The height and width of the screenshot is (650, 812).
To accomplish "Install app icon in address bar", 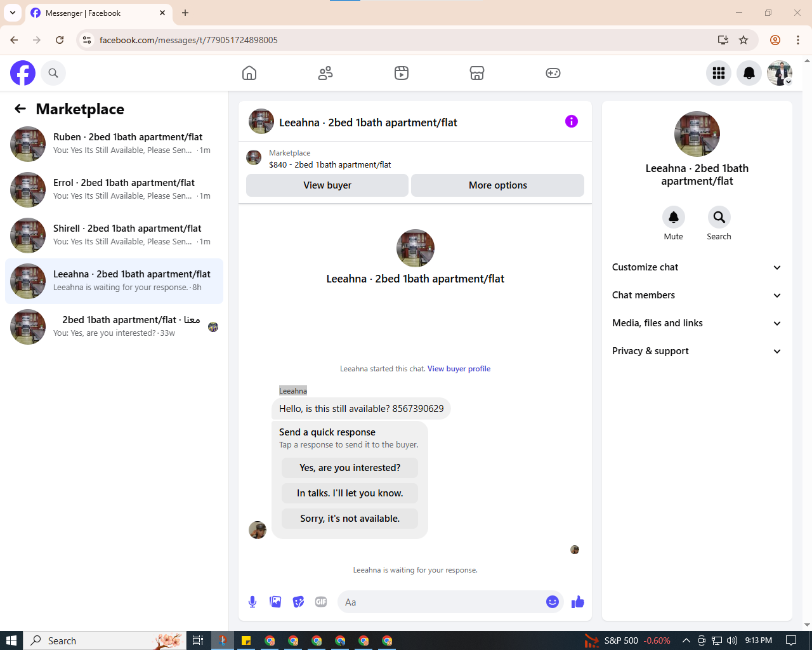I will (x=723, y=40).
